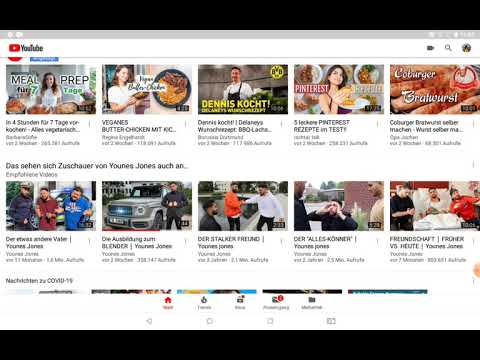Click title 'Der etwas andere Vater | Younes Jones'
Screen dimensions: 480x360
(39, 243)
